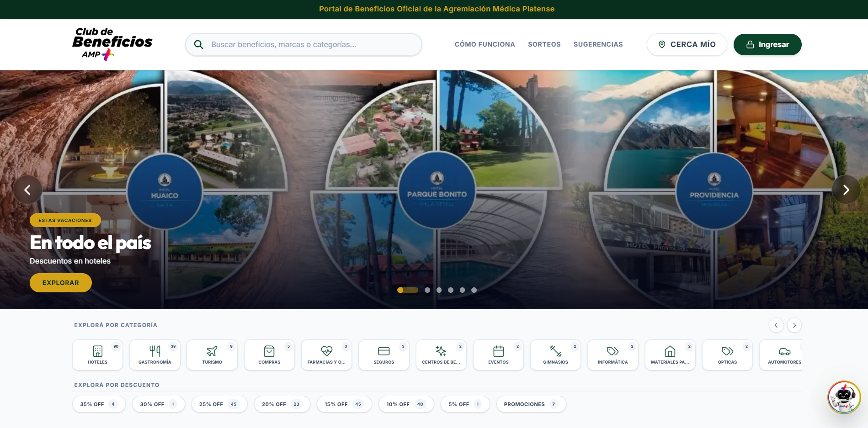
Task: Open the Informática tag category
Action: click(613, 355)
